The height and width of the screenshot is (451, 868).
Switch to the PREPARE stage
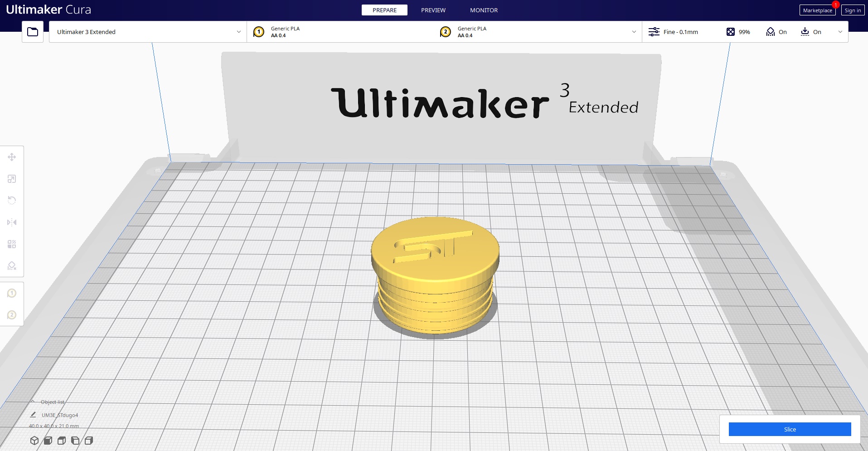pos(384,10)
